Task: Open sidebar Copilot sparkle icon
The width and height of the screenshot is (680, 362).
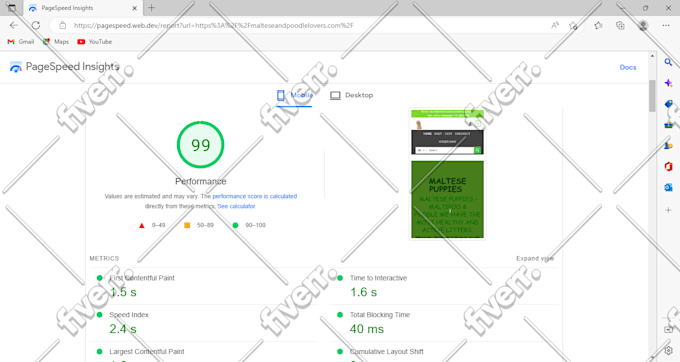Action: pyautogui.click(x=668, y=83)
